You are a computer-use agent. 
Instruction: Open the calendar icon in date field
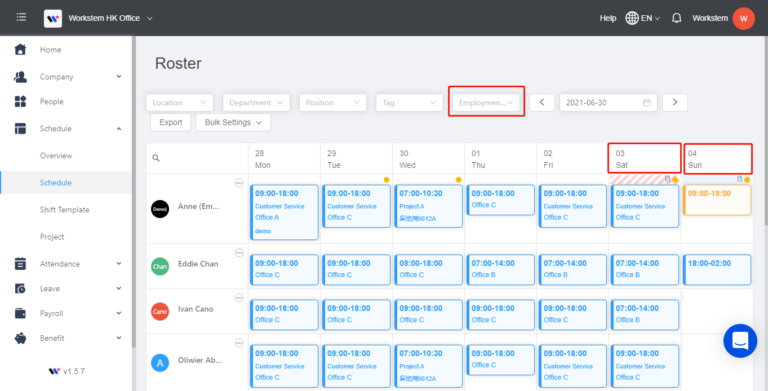point(647,102)
